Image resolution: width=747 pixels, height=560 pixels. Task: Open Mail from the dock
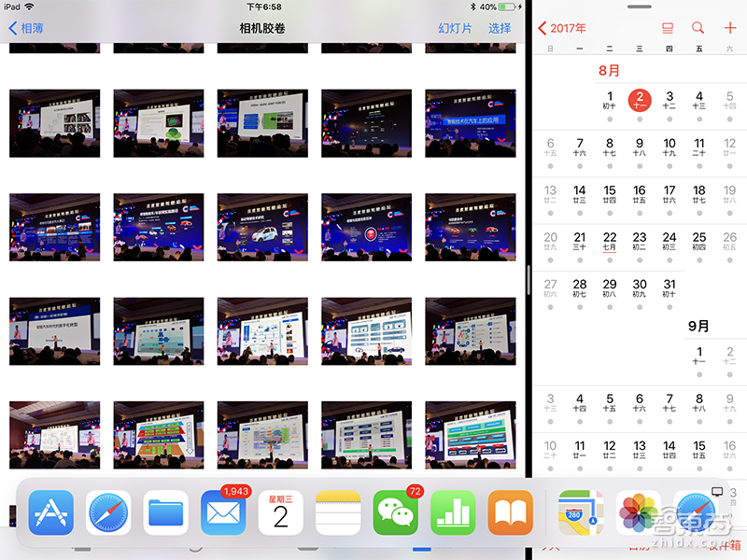pyautogui.click(x=223, y=511)
